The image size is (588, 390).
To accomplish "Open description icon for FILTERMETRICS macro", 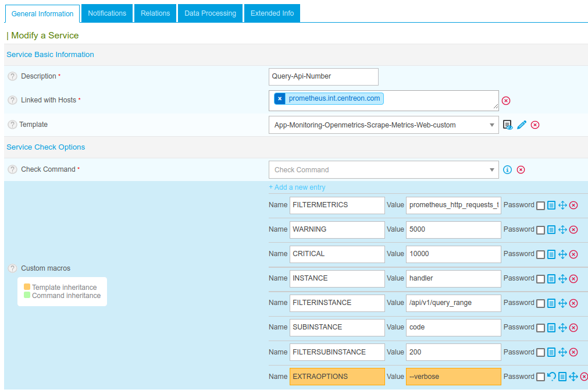I will (551, 205).
